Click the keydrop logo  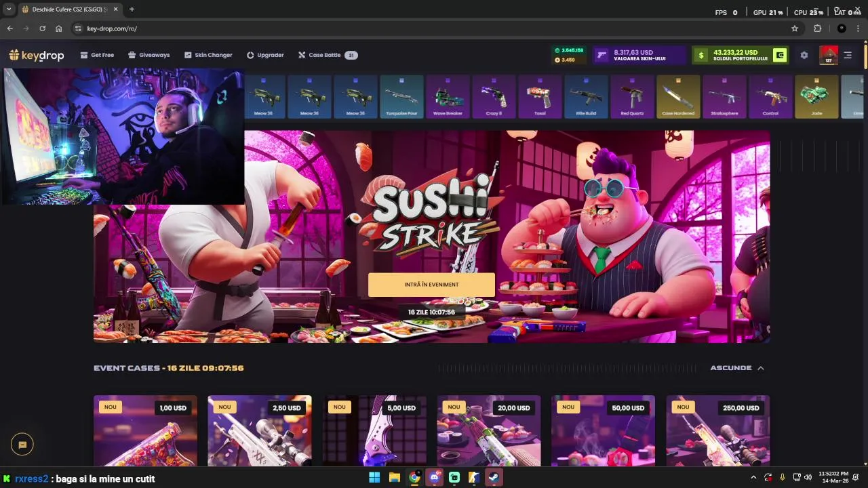(37, 55)
